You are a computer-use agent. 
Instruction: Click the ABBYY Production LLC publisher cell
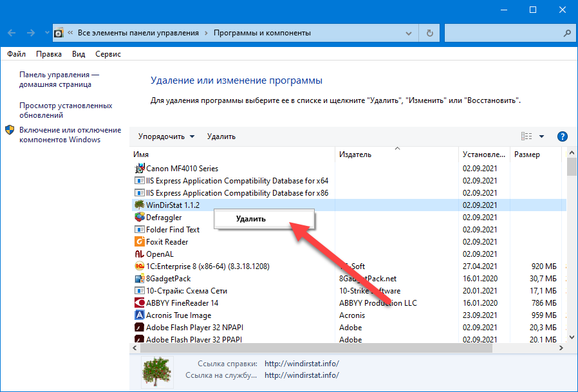(x=378, y=303)
